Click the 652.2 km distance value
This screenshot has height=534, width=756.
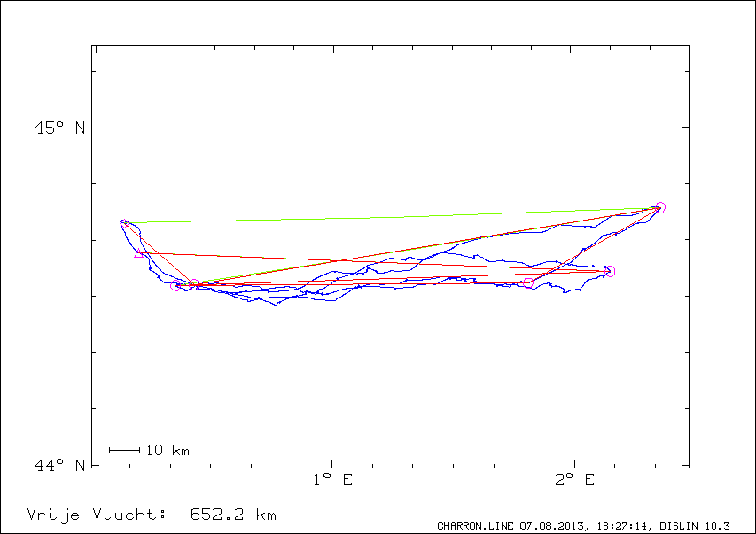click(x=233, y=515)
